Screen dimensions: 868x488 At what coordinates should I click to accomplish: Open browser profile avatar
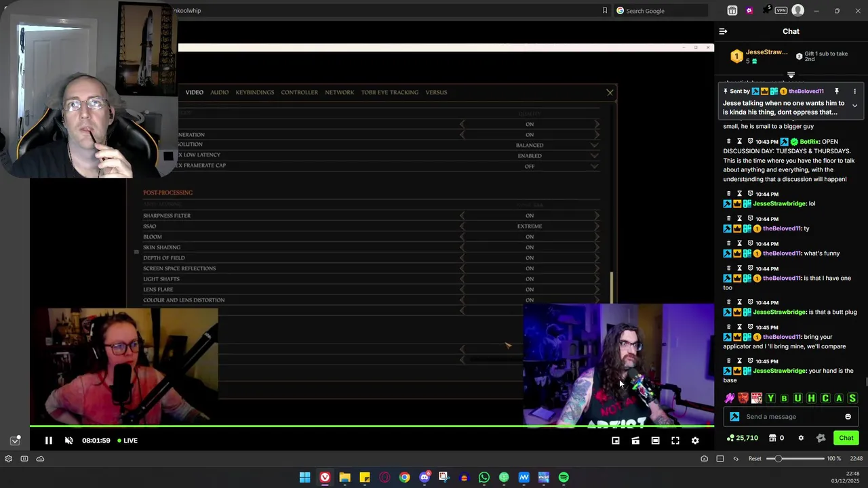click(x=798, y=10)
